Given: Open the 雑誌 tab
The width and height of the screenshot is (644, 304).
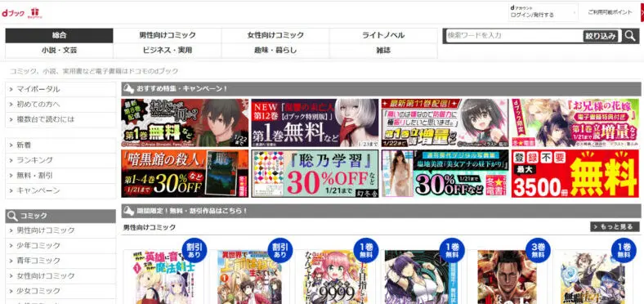Looking at the screenshot, I should [x=383, y=51].
